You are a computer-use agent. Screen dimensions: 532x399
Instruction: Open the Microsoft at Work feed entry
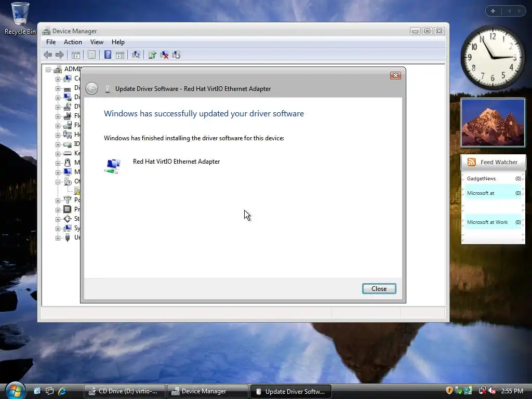(494, 222)
